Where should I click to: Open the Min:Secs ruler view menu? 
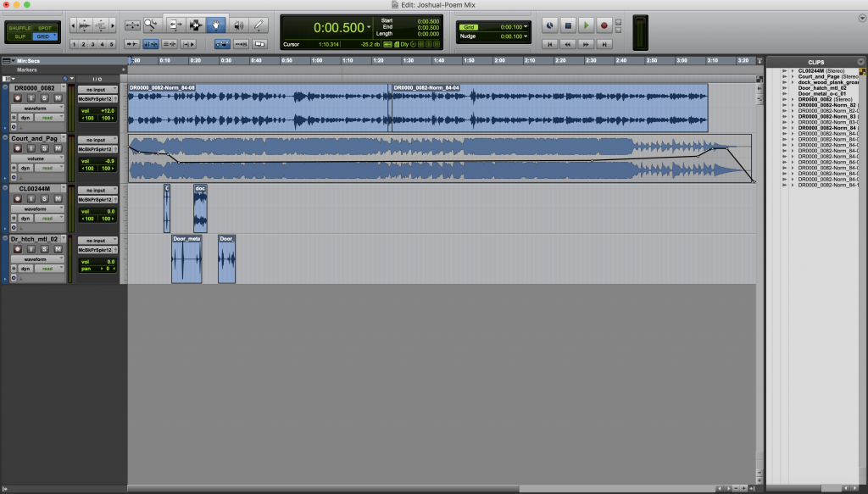[x=8, y=61]
